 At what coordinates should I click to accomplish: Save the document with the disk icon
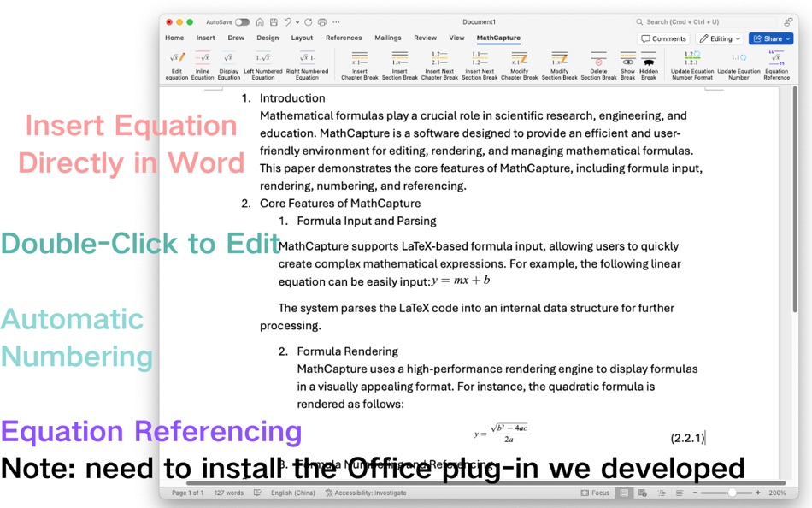pos(274,21)
